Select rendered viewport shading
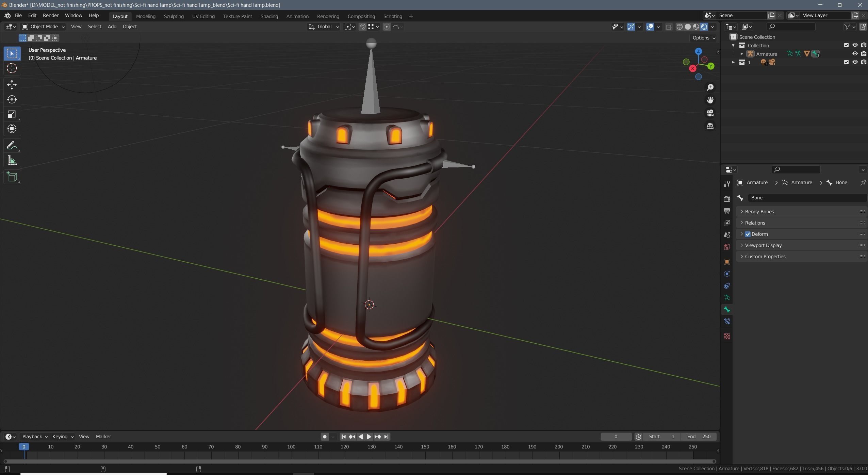868x475 pixels. click(x=704, y=27)
